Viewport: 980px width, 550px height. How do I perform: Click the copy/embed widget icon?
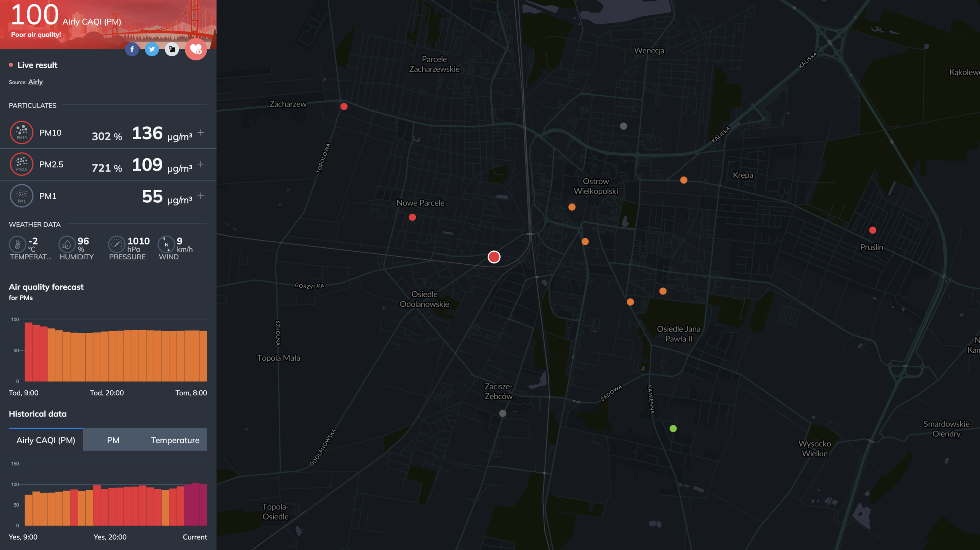point(172,49)
